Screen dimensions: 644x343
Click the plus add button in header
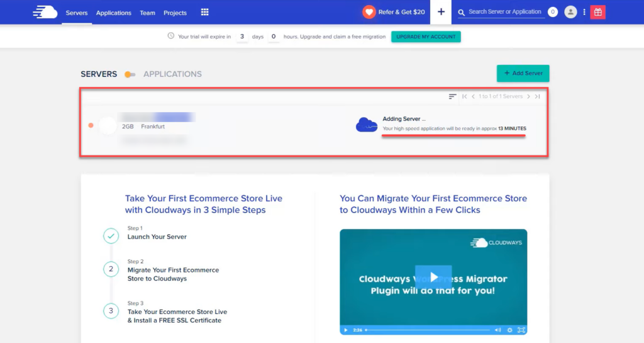441,12
